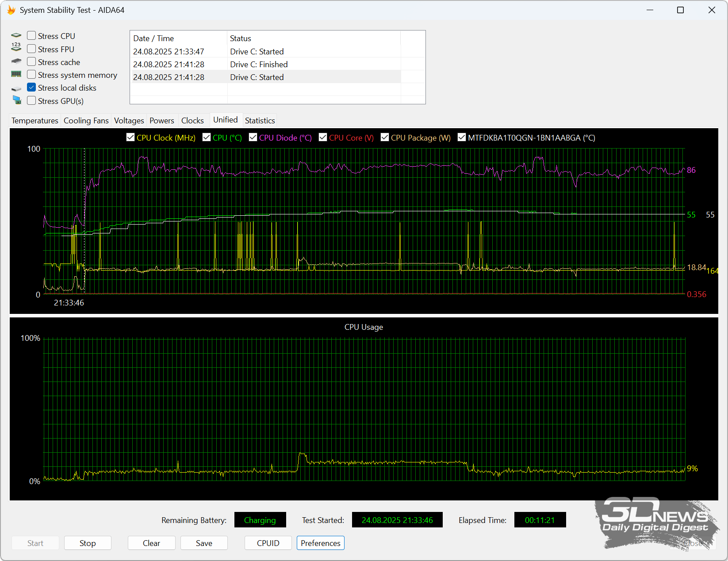728x561 pixels.
Task: Switch to the Statistics tab
Action: [260, 120]
